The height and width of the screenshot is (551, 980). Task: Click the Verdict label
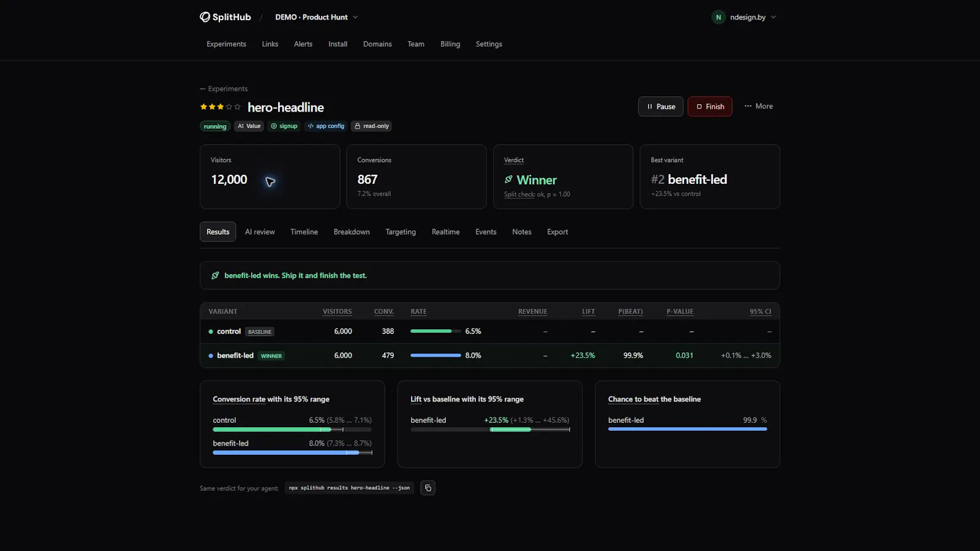coord(514,160)
